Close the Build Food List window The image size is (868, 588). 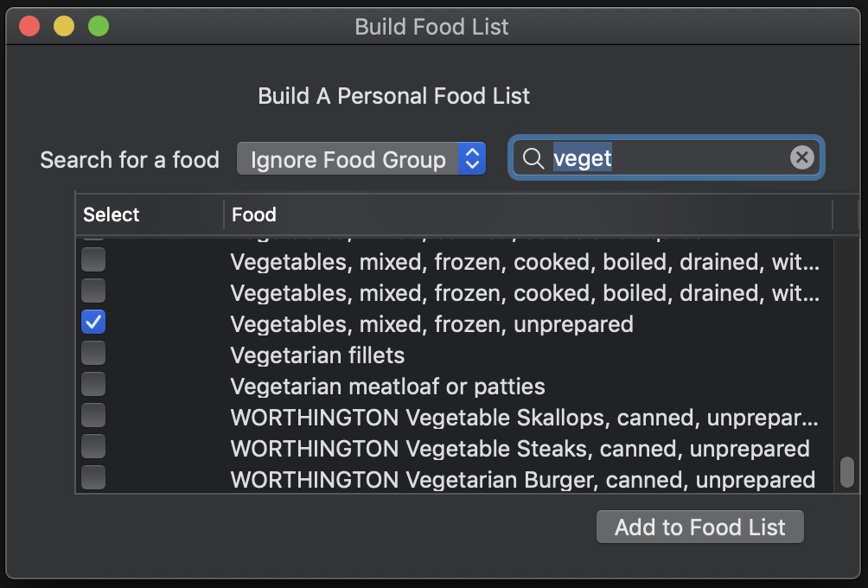pyautogui.click(x=29, y=27)
